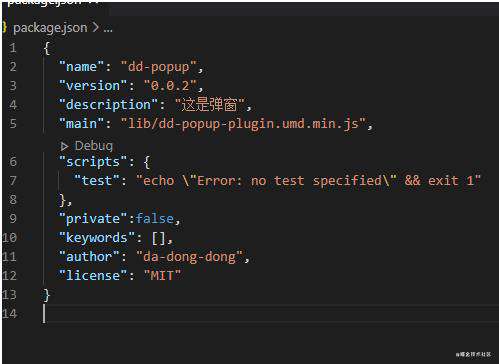Click the "test" key on line 7
The image size is (499, 364).
(97, 181)
